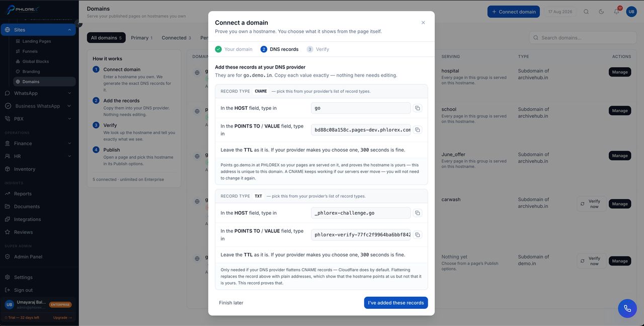Manage the June_offer domain
Screen dimensions: 644x326
(x=620, y=156)
